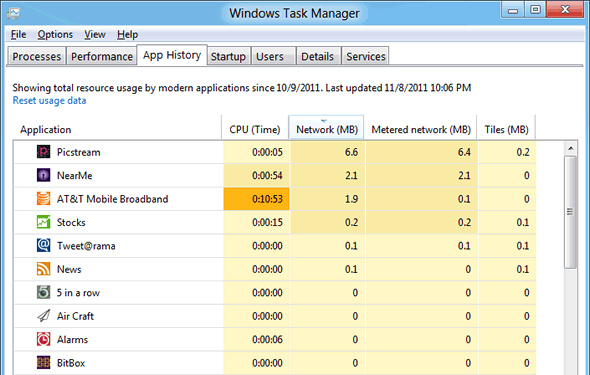Sort by Network (MB) column header
The height and width of the screenshot is (375, 590).
[x=326, y=129]
